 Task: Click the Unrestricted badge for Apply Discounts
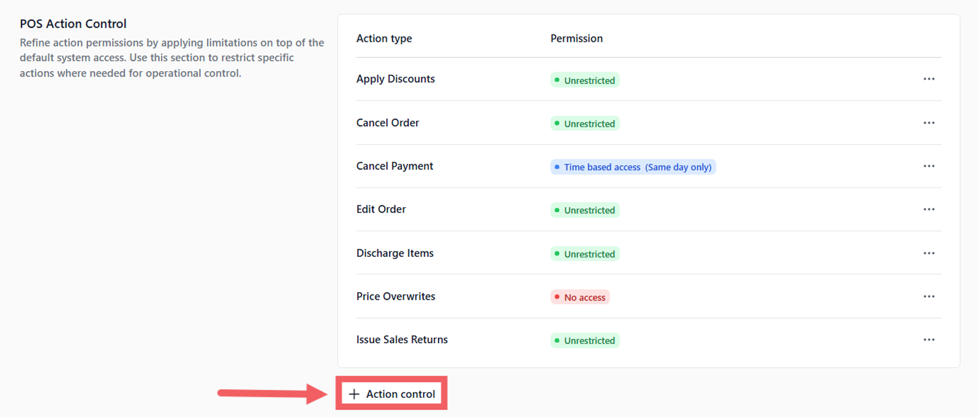tap(585, 80)
